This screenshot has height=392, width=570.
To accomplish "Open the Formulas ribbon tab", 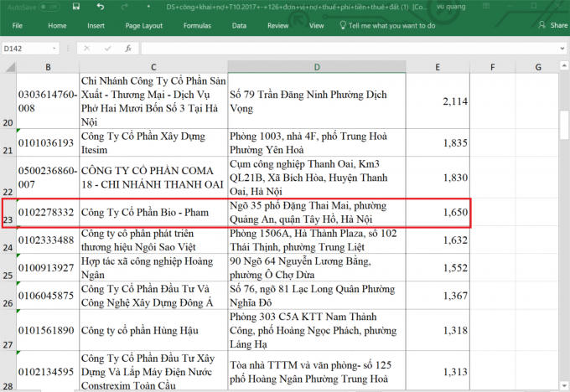I will point(197,25).
